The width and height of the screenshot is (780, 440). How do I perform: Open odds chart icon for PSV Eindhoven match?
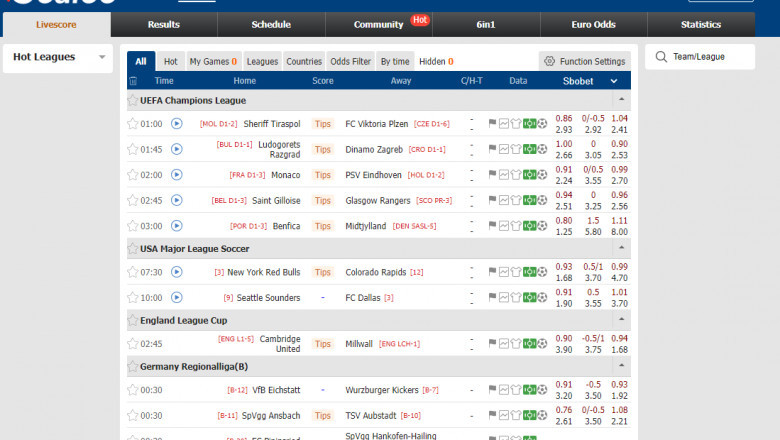[x=504, y=175]
